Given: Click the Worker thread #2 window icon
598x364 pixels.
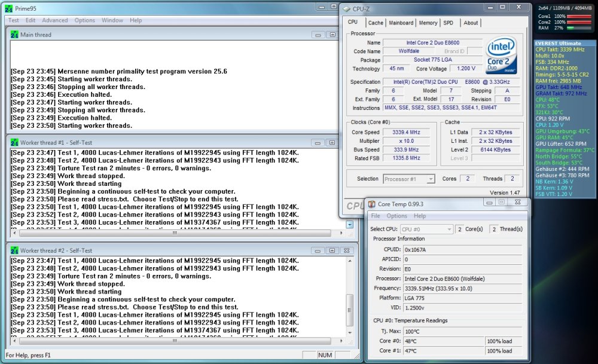Looking at the screenshot, I should coord(14,250).
